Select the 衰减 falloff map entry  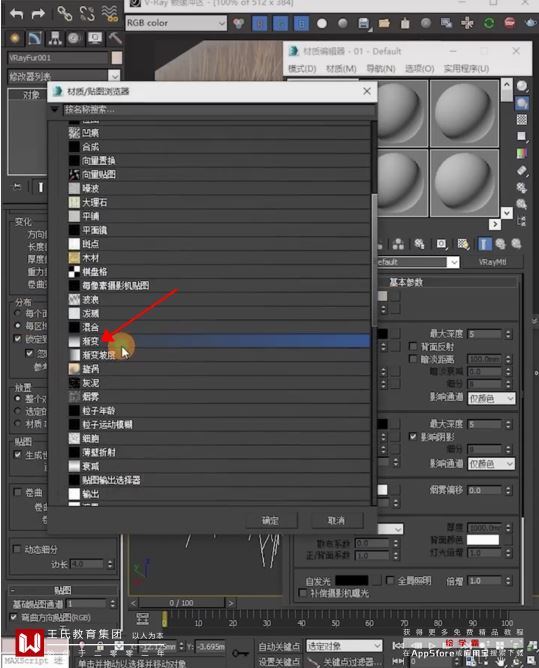tap(219, 466)
